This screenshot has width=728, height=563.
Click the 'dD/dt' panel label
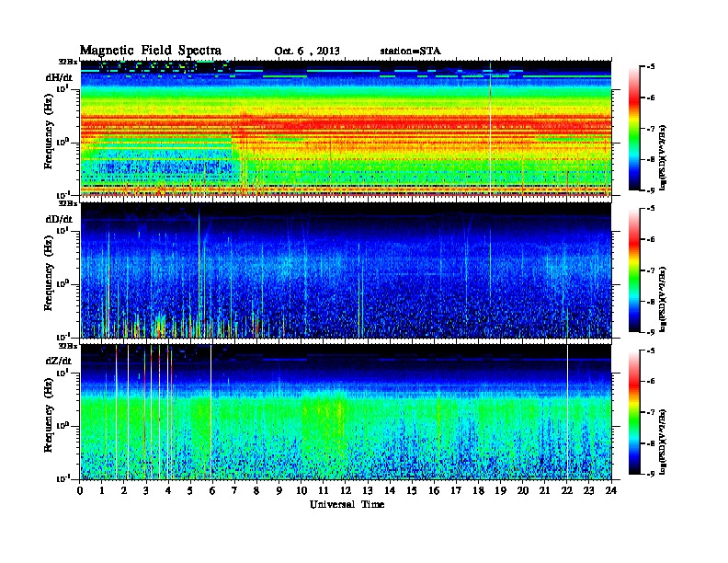(59, 219)
